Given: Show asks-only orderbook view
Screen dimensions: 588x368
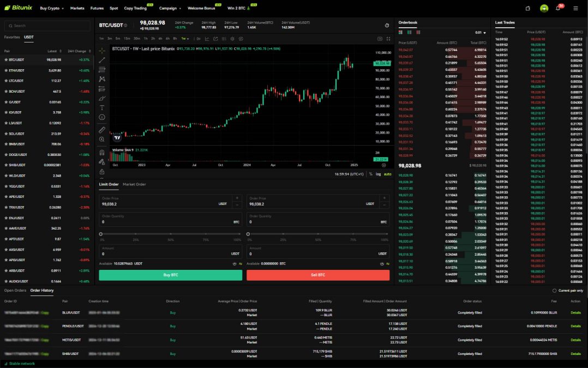Looking at the screenshot, I should pos(418,32).
